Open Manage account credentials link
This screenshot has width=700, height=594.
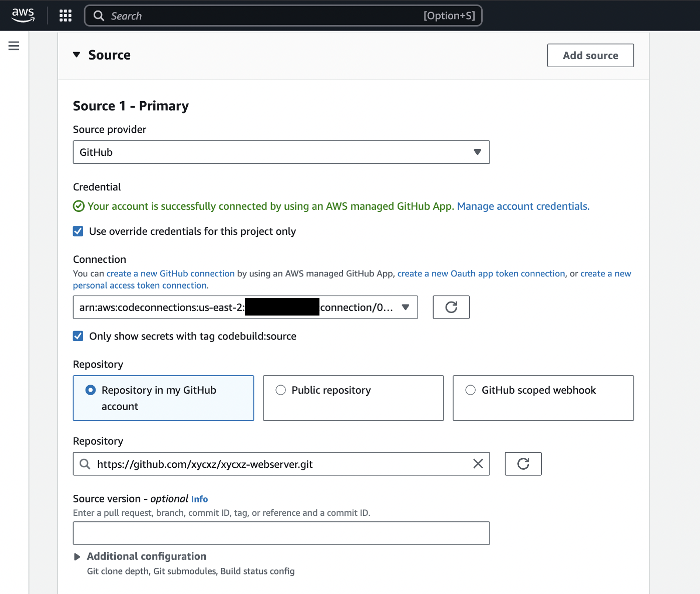click(523, 206)
